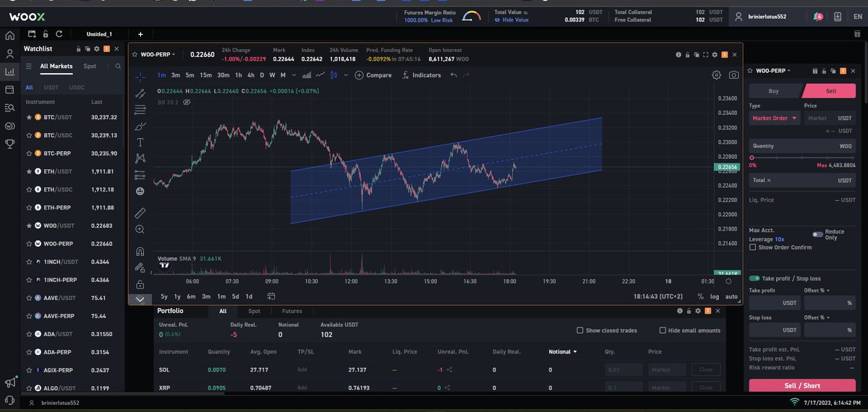Toggle favorite star for ETH-PERP

pos(28,207)
